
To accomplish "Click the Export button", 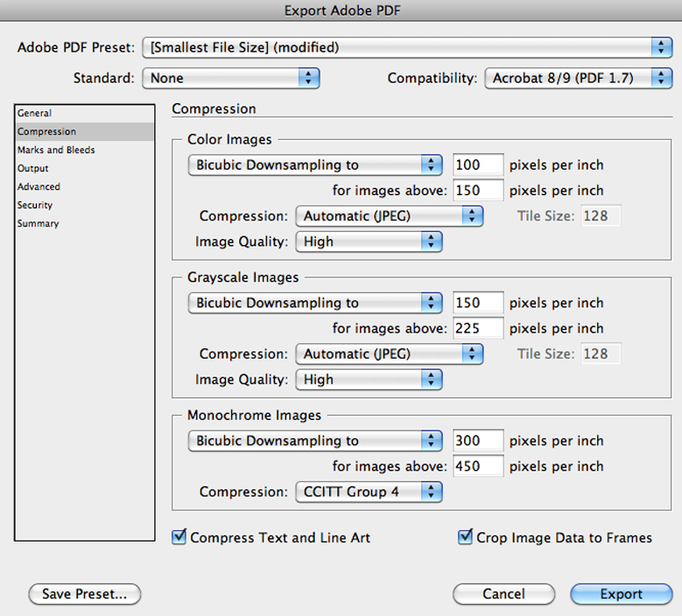I will (x=621, y=594).
